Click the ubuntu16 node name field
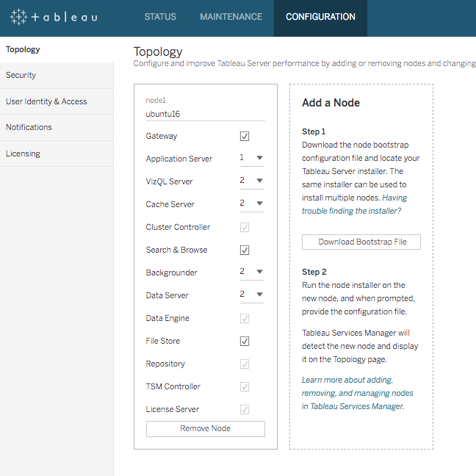This screenshot has height=476, width=476. 206,114
